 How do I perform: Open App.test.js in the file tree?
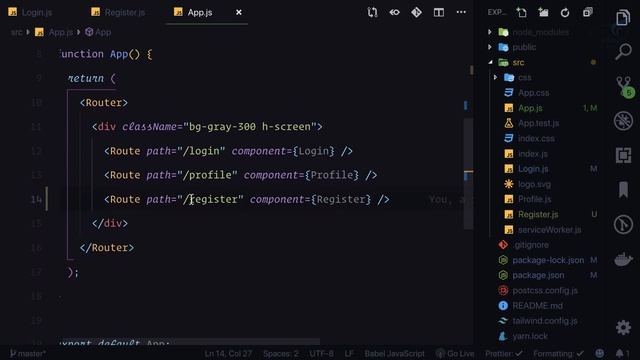pos(538,123)
